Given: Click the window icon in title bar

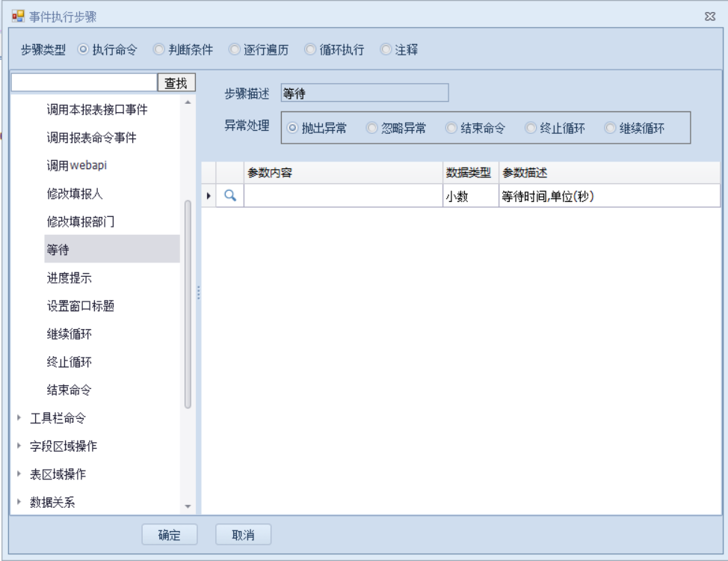Looking at the screenshot, I should (x=18, y=16).
